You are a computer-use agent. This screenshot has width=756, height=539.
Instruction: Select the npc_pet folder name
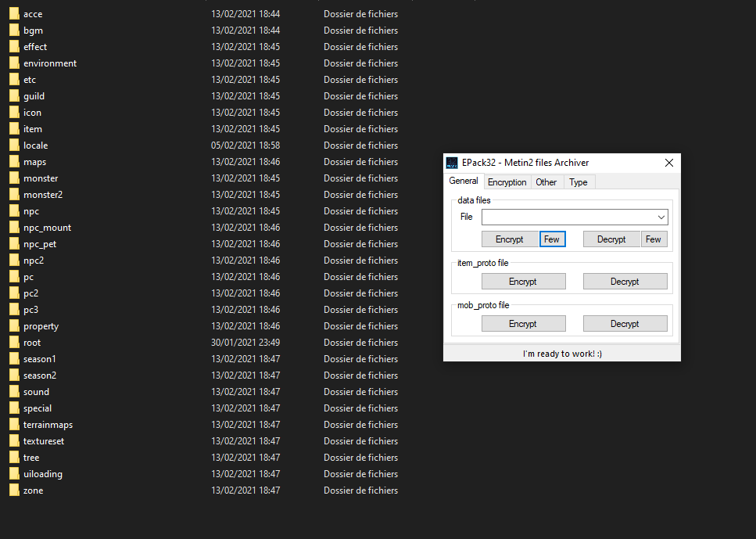pyautogui.click(x=40, y=244)
